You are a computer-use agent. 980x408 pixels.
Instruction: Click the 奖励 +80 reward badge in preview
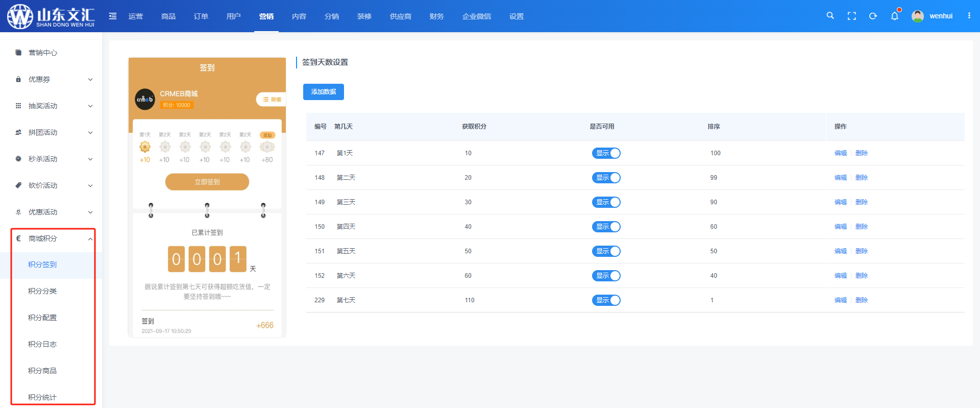tap(267, 148)
